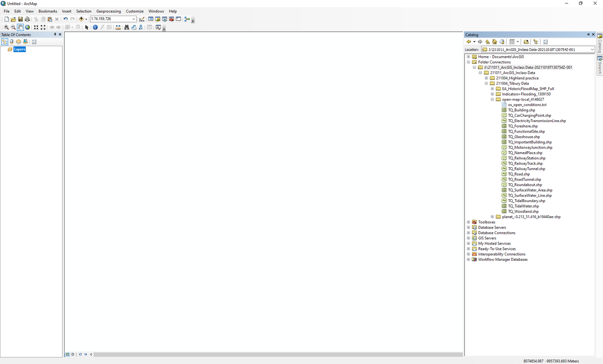
Task: Open the Selection menu
Action: pos(84,11)
